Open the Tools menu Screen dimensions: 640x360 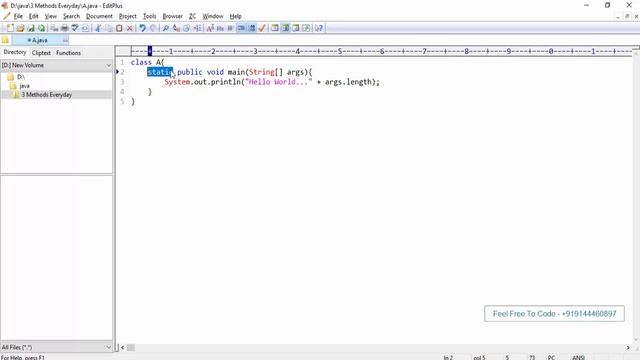(x=149, y=16)
